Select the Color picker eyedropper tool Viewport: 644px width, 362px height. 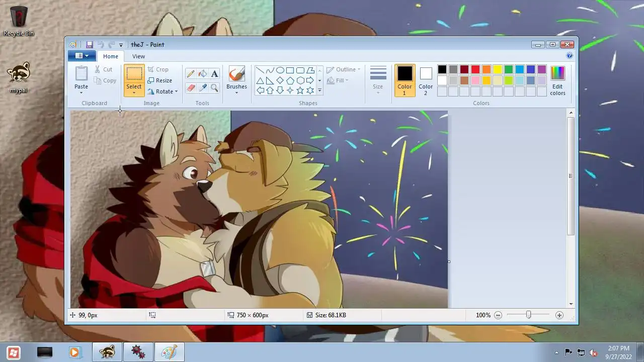pos(202,88)
